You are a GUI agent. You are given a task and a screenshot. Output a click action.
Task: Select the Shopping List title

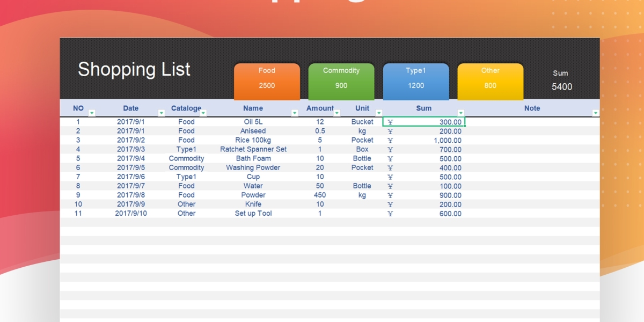click(x=134, y=69)
